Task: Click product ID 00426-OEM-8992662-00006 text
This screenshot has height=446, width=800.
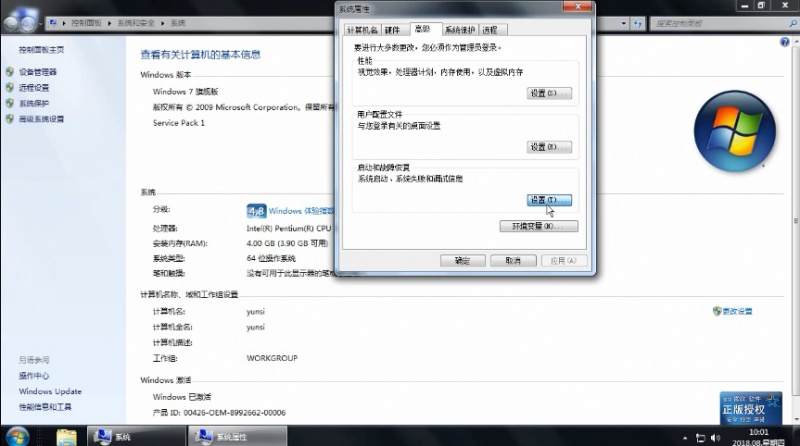Action: [x=234, y=413]
